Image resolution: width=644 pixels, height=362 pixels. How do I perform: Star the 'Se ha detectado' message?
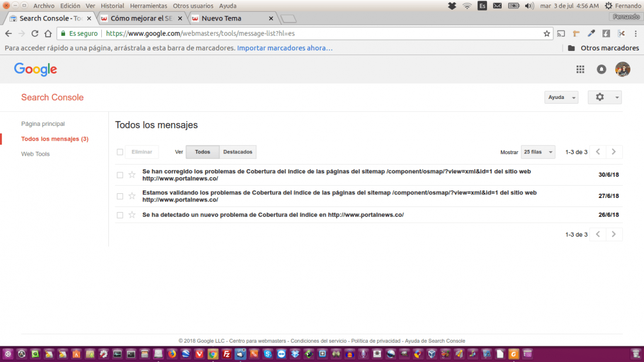click(x=132, y=215)
